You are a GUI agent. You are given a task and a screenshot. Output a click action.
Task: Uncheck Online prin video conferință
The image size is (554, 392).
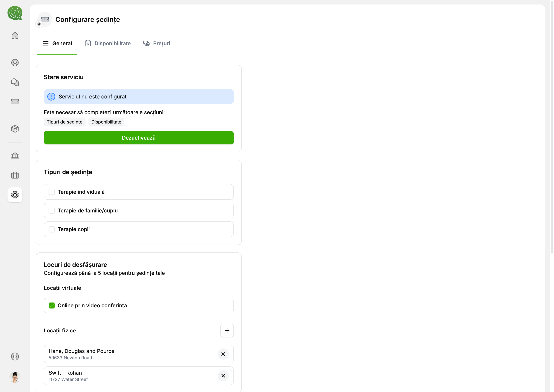(51, 306)
